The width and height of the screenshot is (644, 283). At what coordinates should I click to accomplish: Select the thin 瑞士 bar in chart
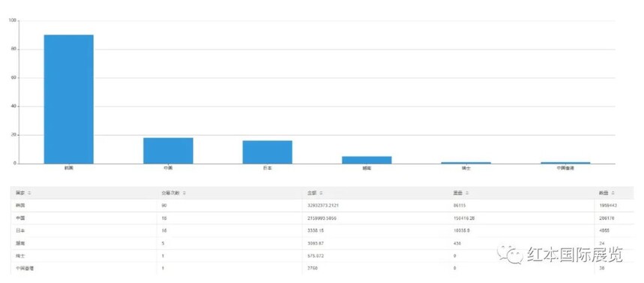coord(466,163)
